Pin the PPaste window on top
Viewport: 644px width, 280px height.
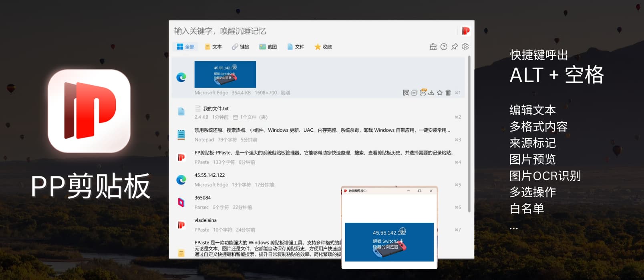click(455, 47)
